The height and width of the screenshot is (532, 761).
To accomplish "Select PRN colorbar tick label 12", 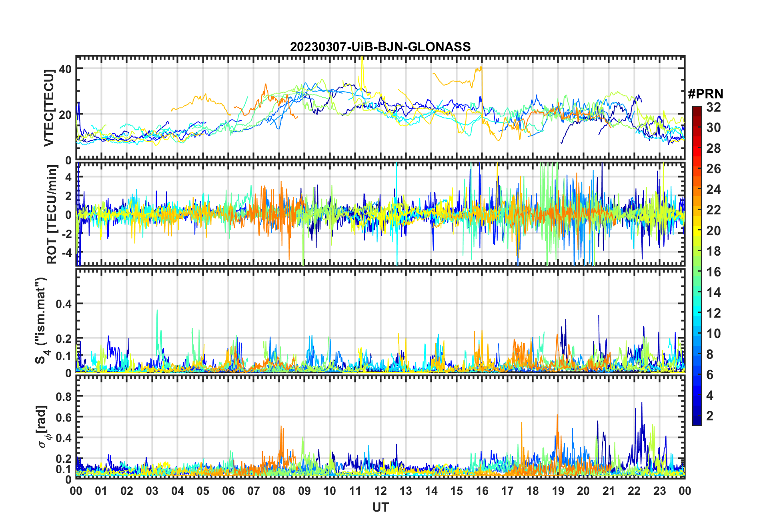I will 713,313.
